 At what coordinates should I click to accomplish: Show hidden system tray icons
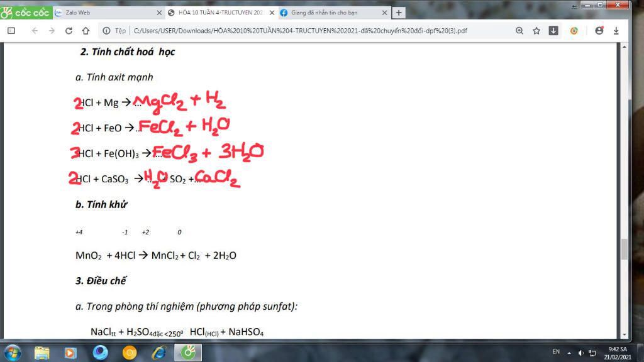pos(569,353)
